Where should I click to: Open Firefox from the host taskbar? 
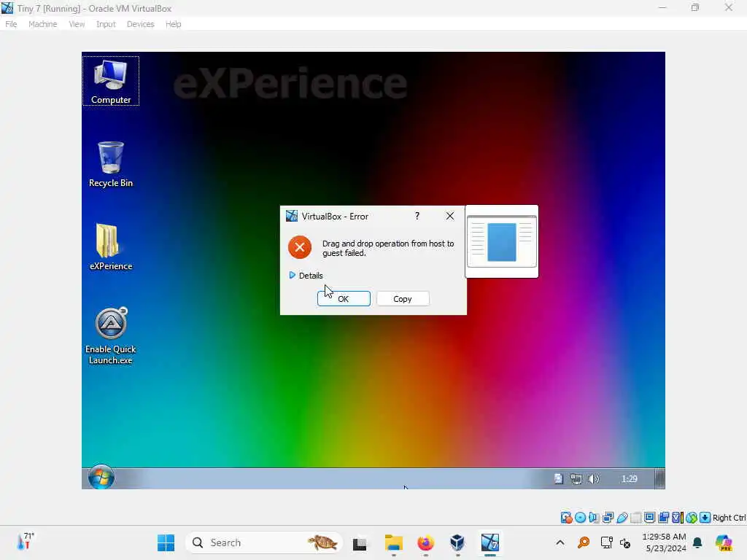[x=425, y=542]
